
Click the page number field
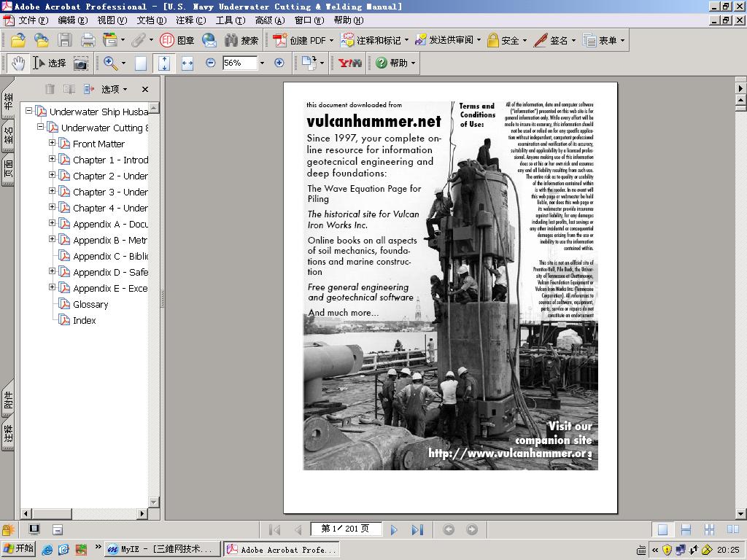point(346,529)
